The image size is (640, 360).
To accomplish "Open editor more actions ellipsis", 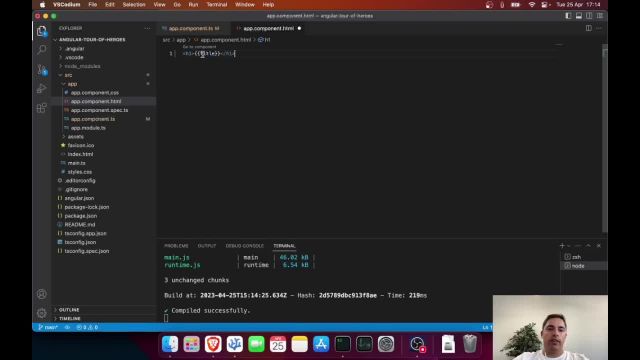I will tap(599, 28).
